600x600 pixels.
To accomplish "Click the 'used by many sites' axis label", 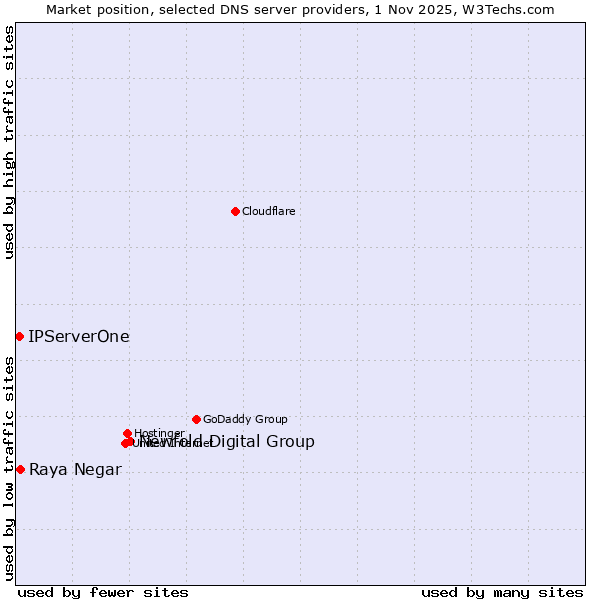I will pyautogui.click(x=502, y=592).
